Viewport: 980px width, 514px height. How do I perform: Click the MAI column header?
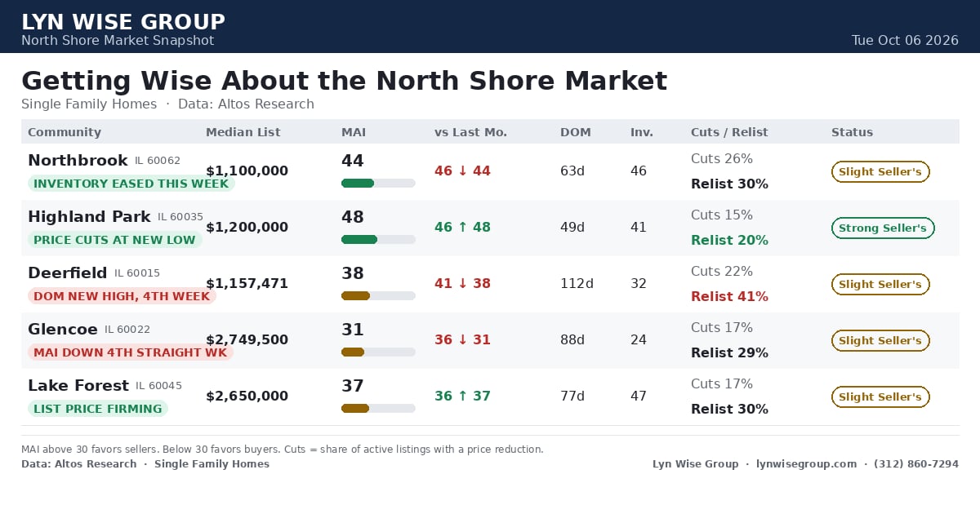354,132
